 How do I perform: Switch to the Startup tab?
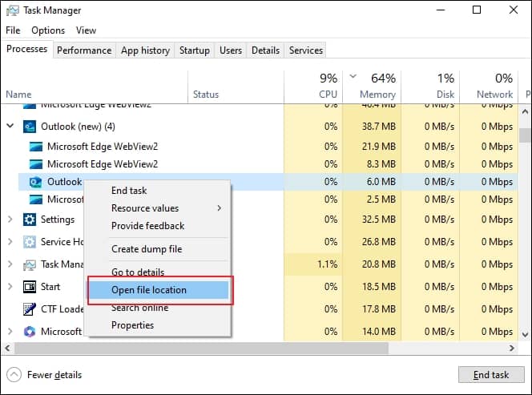(x=195, y=50)
